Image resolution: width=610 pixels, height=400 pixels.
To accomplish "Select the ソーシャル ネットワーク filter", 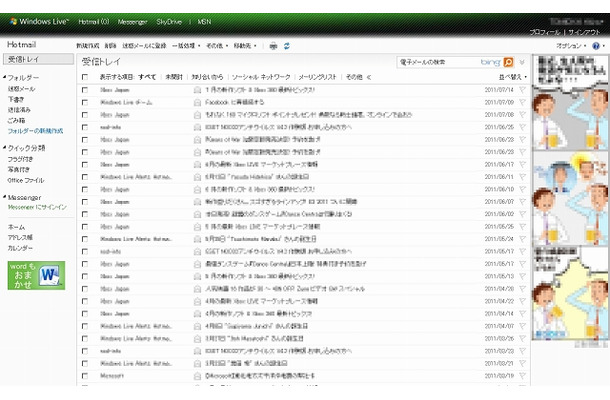I will pyautogui.click(x=261, y=77).
